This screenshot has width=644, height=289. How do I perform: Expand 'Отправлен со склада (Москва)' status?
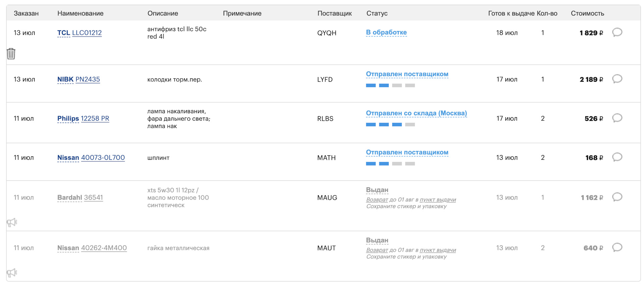tap(416, 113)
